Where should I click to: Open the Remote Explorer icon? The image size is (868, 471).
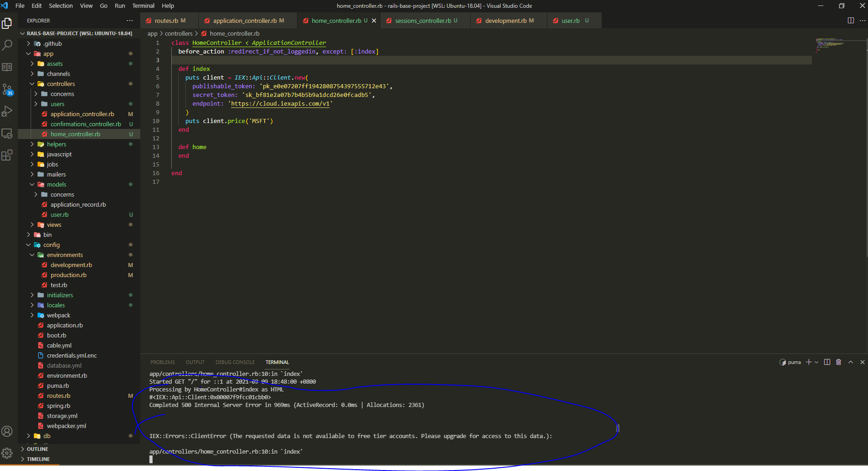[x=7, y=133]
